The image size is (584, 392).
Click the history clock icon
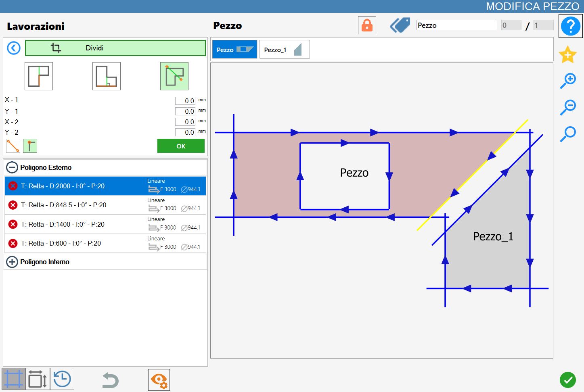[62, 379]
